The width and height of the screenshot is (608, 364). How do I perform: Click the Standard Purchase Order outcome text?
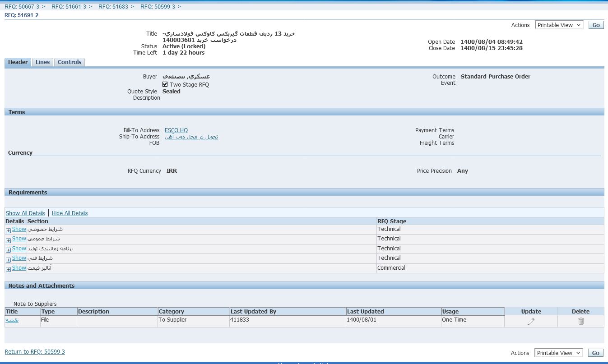click(496, 77)
